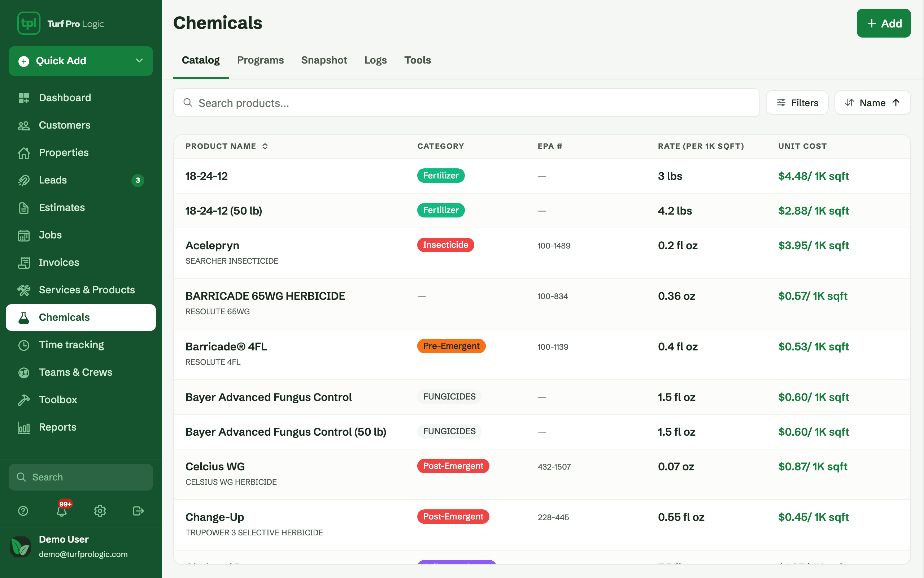Click the Search products field
This screenshot has height=578, width=924.
[466, 103]
